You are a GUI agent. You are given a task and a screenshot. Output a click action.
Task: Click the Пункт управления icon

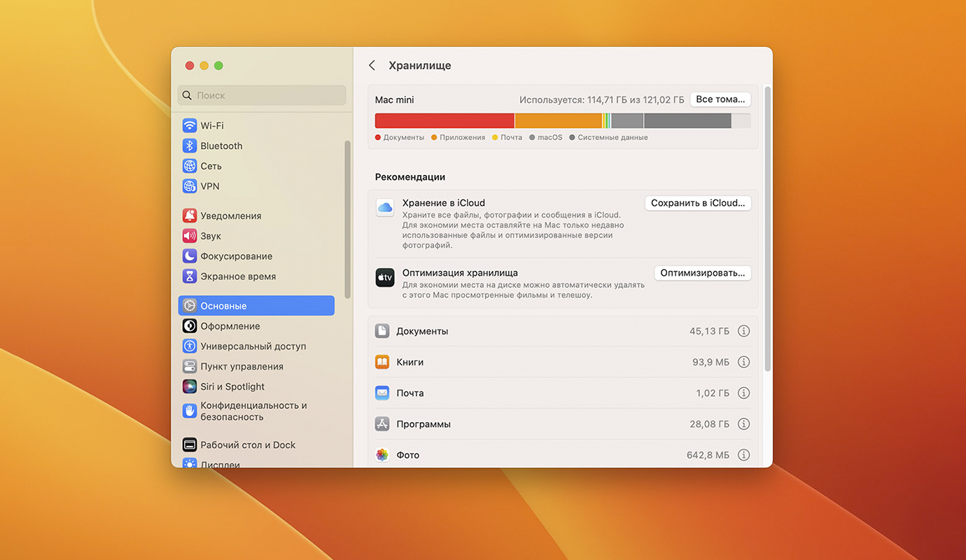(190, 367)
